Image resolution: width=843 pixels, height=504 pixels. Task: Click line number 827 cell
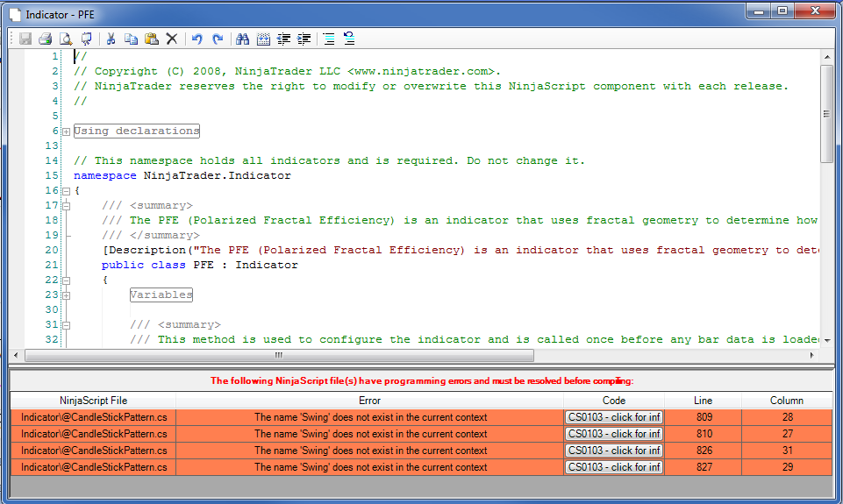click(x=704, y=467)
